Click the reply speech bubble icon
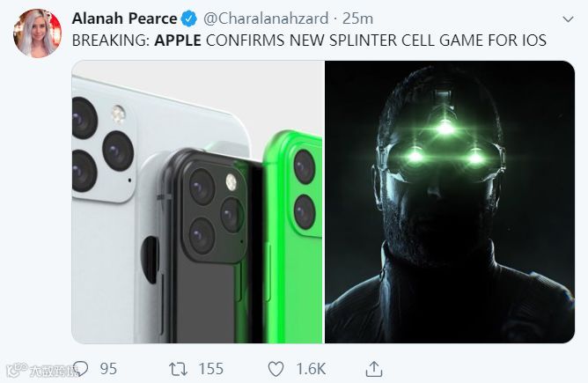This screenshot has width=588, height=383. pyautogui.click(x=81, y=368)
